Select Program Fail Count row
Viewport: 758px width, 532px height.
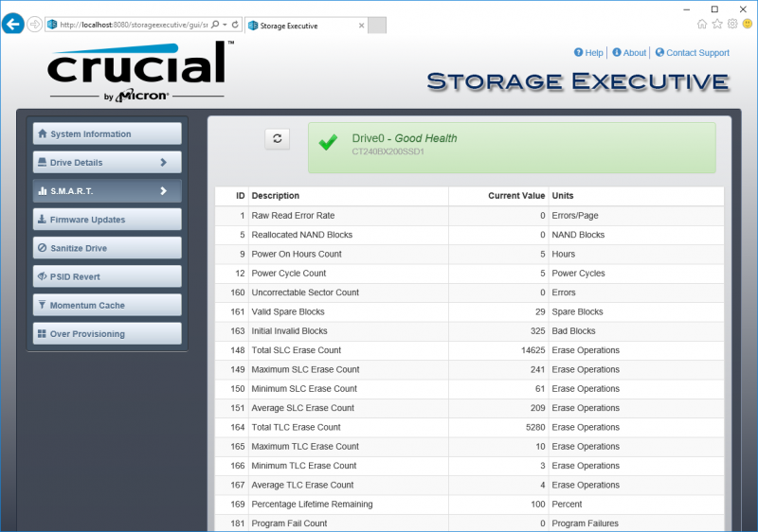pyautogui.click(x=469, y=523)
